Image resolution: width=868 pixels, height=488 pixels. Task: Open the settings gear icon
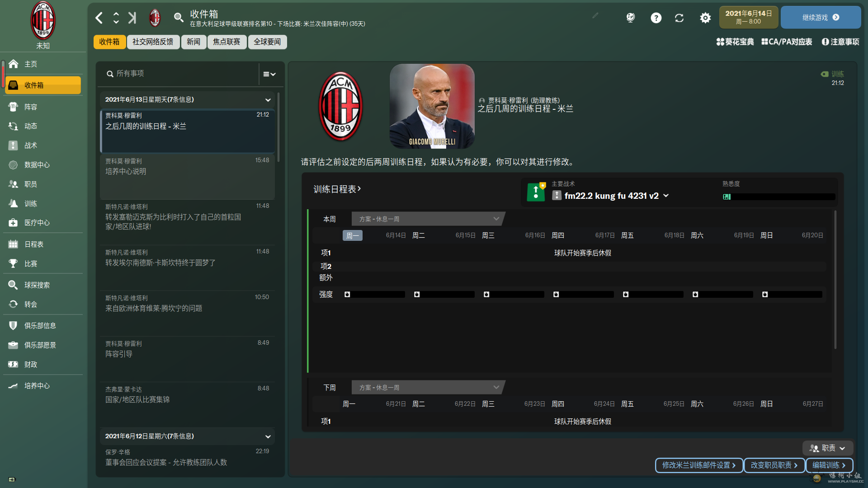pos(705,18)
